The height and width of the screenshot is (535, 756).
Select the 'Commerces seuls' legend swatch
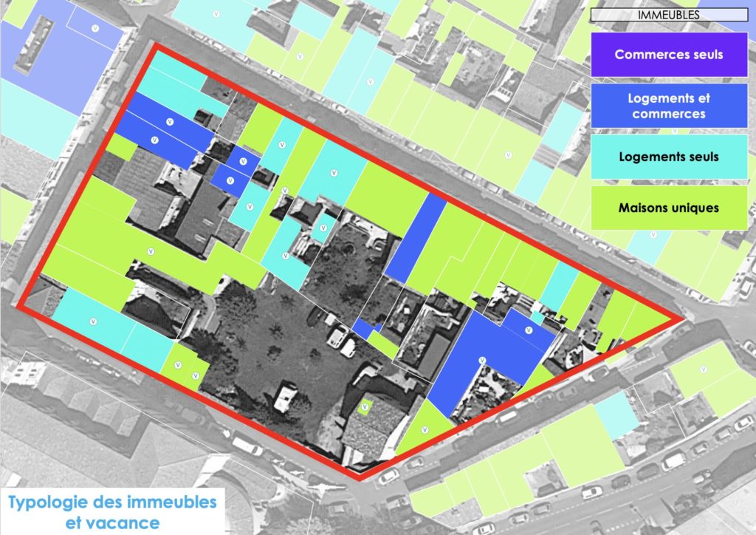pos(668,55)
